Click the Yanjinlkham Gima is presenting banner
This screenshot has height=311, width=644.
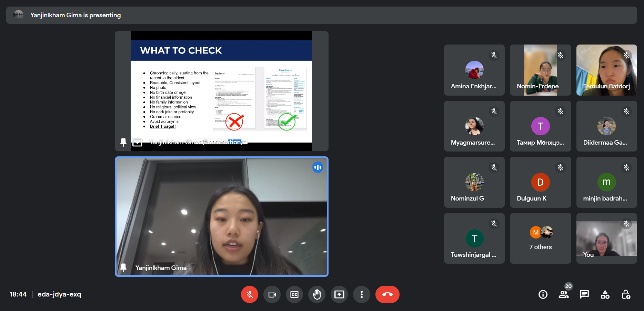(321, 15)
